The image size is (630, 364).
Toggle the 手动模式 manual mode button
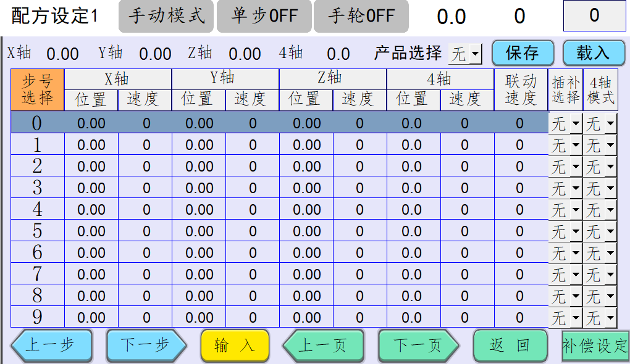166,16
